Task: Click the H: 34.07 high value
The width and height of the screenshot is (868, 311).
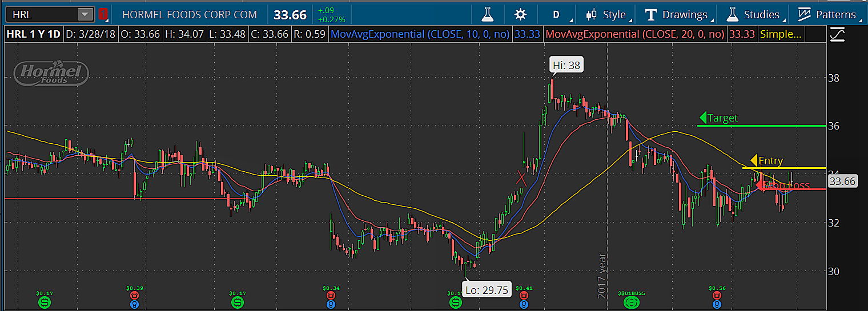Action: pyautogui.click(x=186, y=35)
